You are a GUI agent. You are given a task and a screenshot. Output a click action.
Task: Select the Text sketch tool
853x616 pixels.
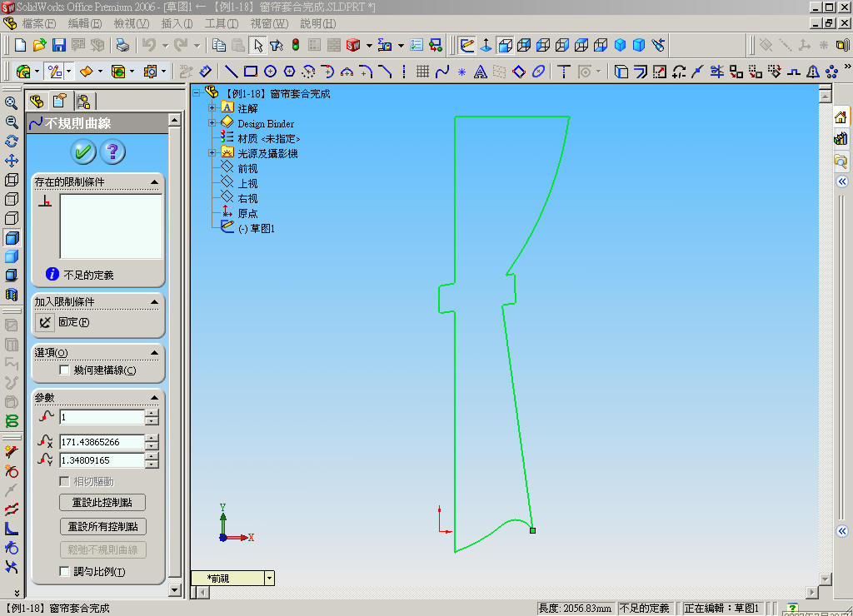(481, 72)
